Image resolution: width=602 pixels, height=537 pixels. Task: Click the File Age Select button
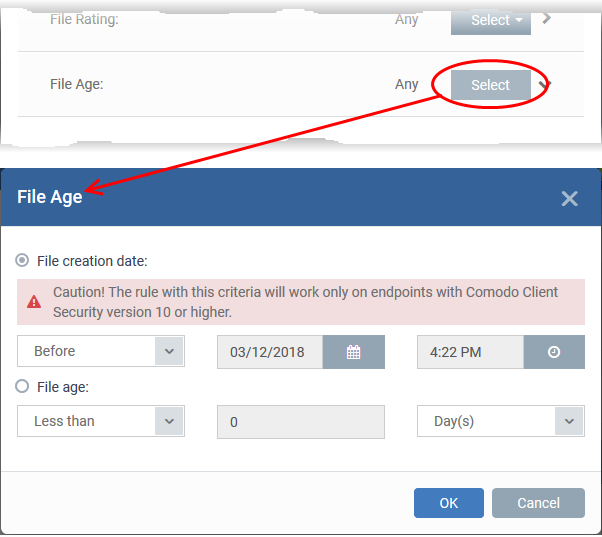tap(491, 85)
